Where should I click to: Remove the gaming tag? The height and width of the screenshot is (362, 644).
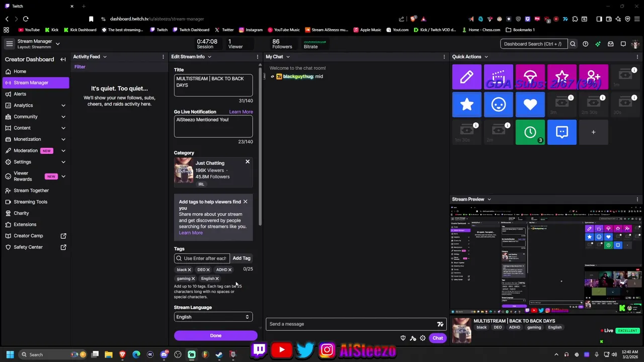click(193, 279)
